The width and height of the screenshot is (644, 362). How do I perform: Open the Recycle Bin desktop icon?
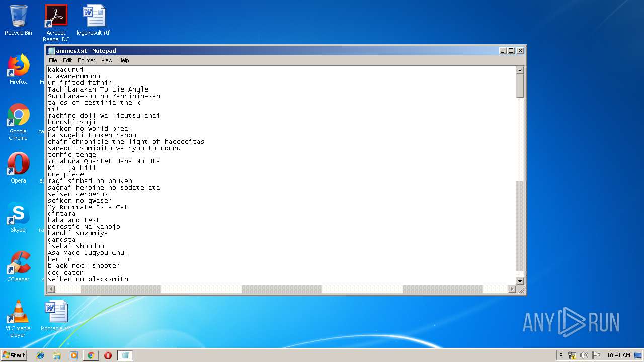click(x=18, y=20)
